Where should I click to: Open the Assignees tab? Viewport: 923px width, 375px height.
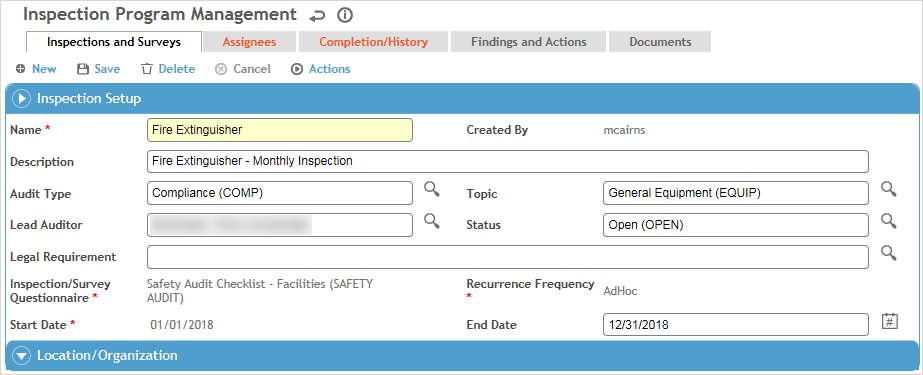click(x=249, y=42)
